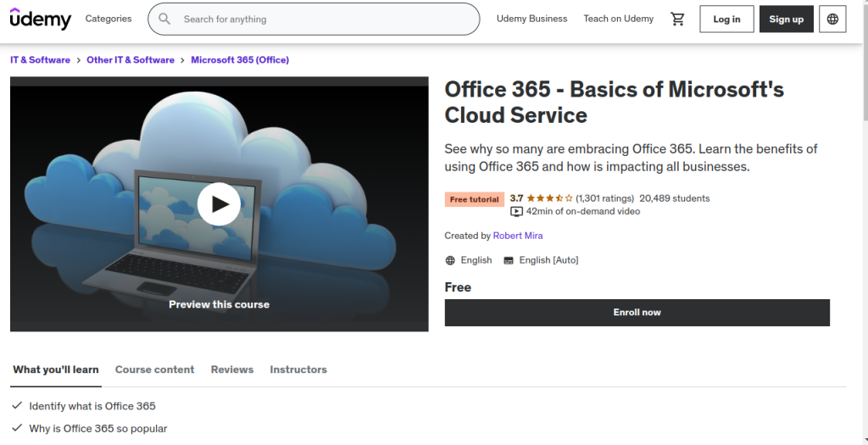
Task: Open the language selector globe
Action: pyautogui.click(x=832, y=19)
